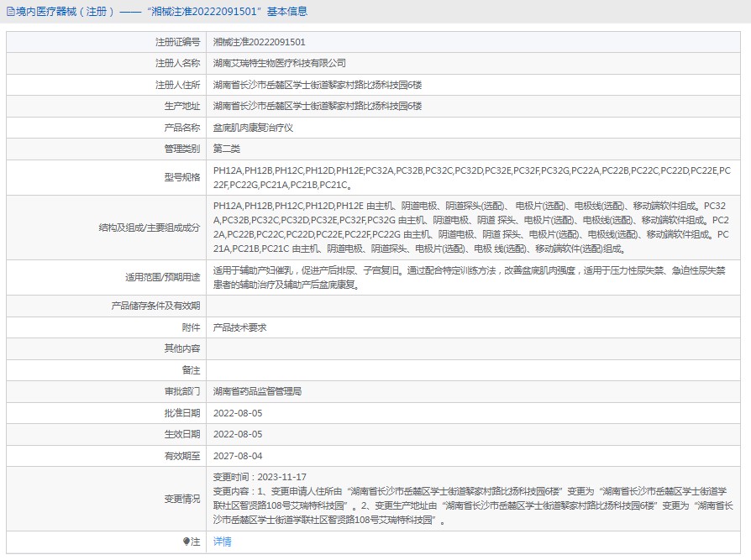Viewport: 751px width, 560px height.
Task: Select registration number 湘械注准20222091501 value
Action: click(x=259, y=42)
